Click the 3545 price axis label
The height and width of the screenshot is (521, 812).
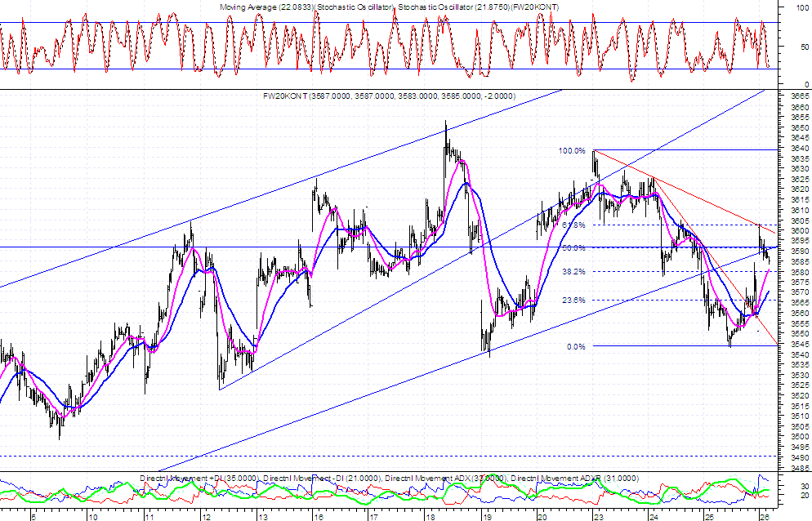point(801,344)
